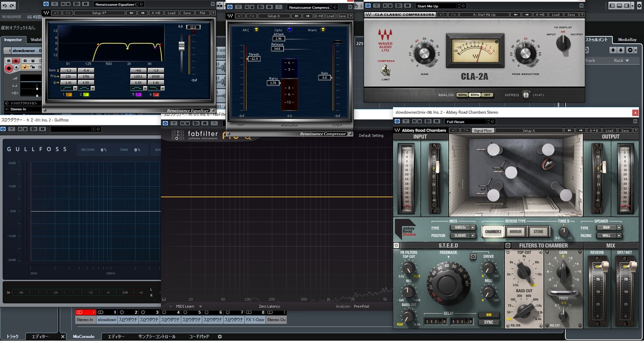Click the link icon above SYNC button
The height and width of the screenshot is (343, 644).
(x=489, y=314)
